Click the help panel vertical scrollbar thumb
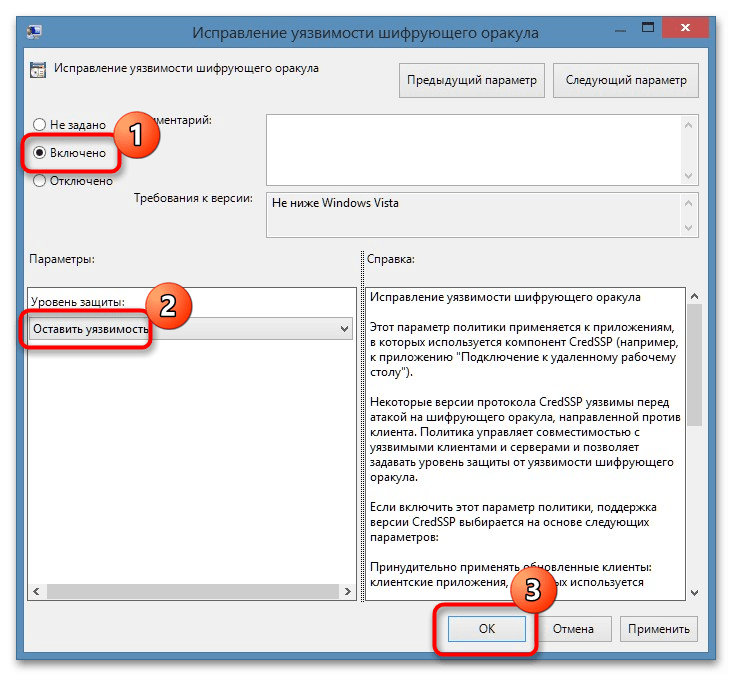This screenshot has height=676, width=732. [694, 365]
